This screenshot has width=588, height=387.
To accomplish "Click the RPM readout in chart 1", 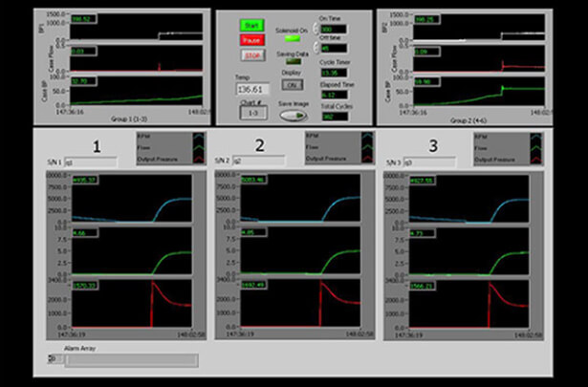I will (85, 181).
